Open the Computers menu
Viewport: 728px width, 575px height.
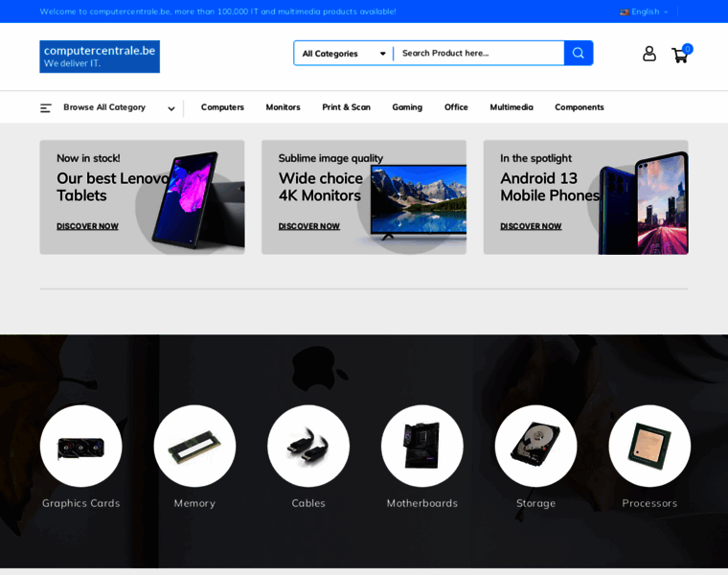click(x=222, y=107)
